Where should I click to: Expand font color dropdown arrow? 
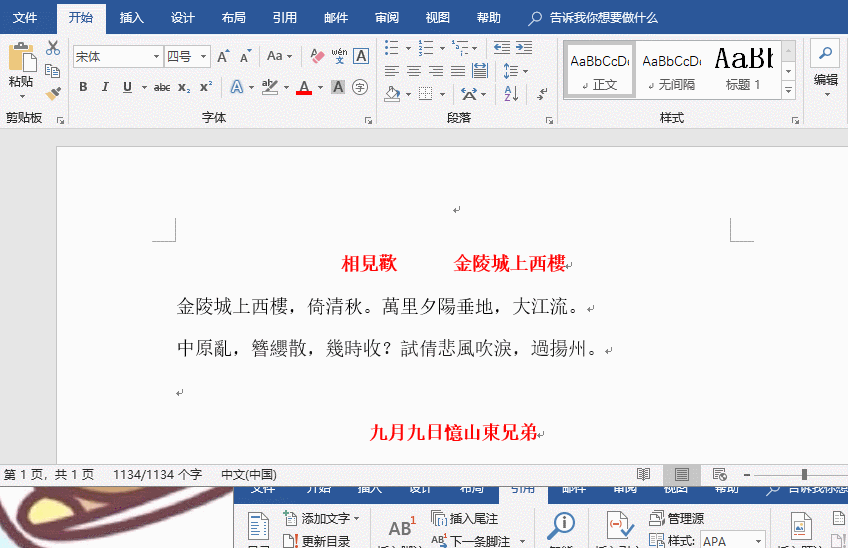pyautogui.click(x=320, y=87)
